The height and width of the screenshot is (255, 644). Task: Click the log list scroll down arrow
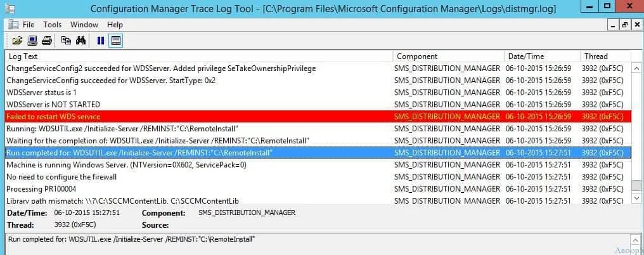pyautogui.click(x=637, y=199)
